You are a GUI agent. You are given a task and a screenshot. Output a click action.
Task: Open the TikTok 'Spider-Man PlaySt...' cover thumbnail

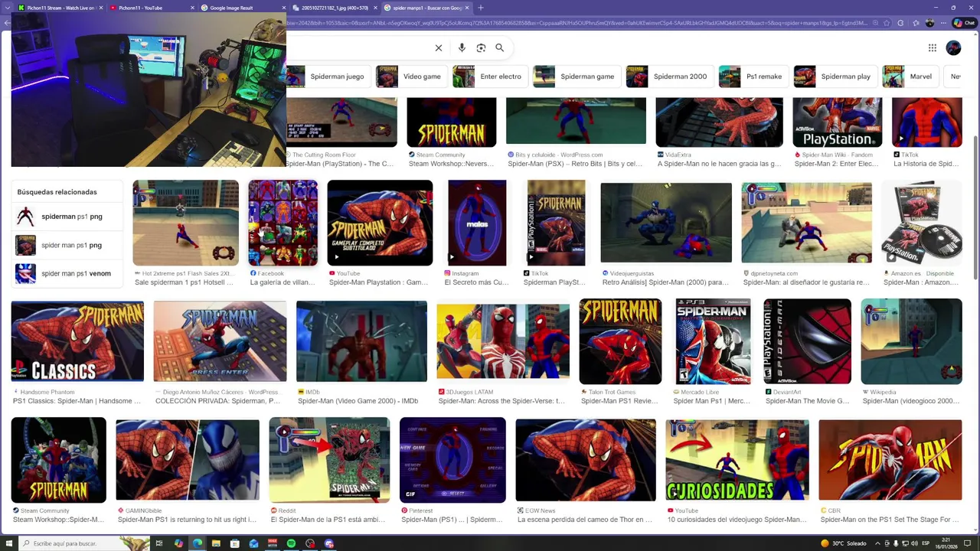tap(556, 223)
